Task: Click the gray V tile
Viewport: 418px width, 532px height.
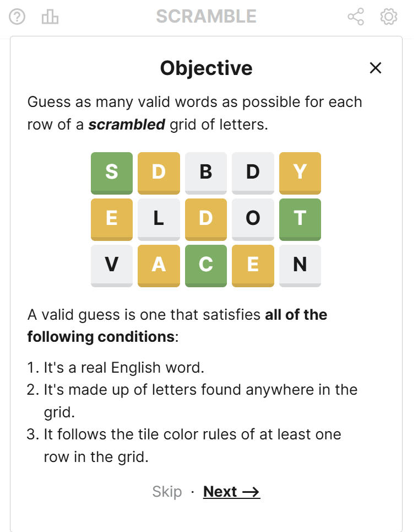Action: pyautogui.click(x=112, y=265)
